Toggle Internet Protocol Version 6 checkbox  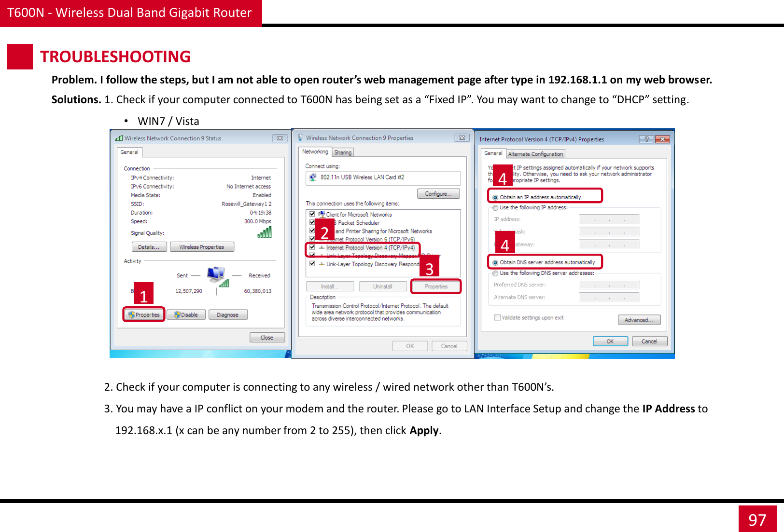point(312,239)
